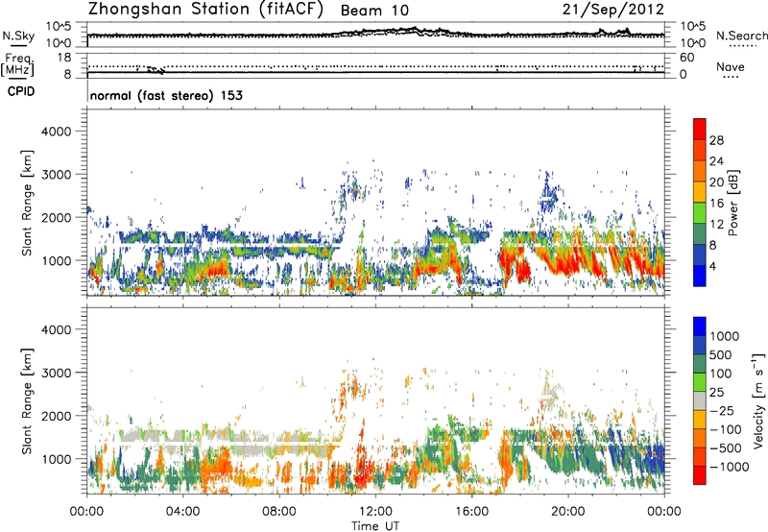Image resolution: width=768 pixels, height=532 pixels.
Task: Click the 08:00 time tick label
Action: (279, 512)
